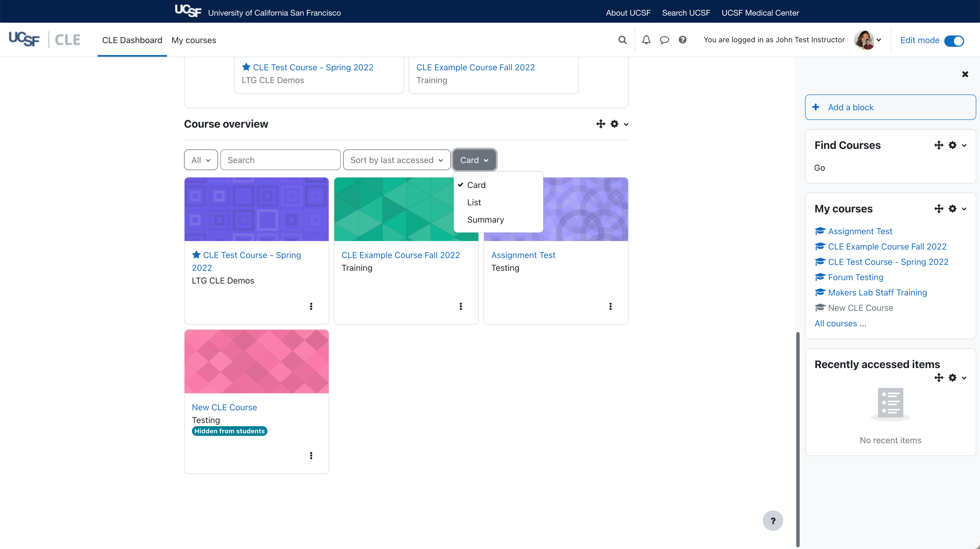
Task: Open New CLE Course in sidebar list
Action: (x=861, y=308)
